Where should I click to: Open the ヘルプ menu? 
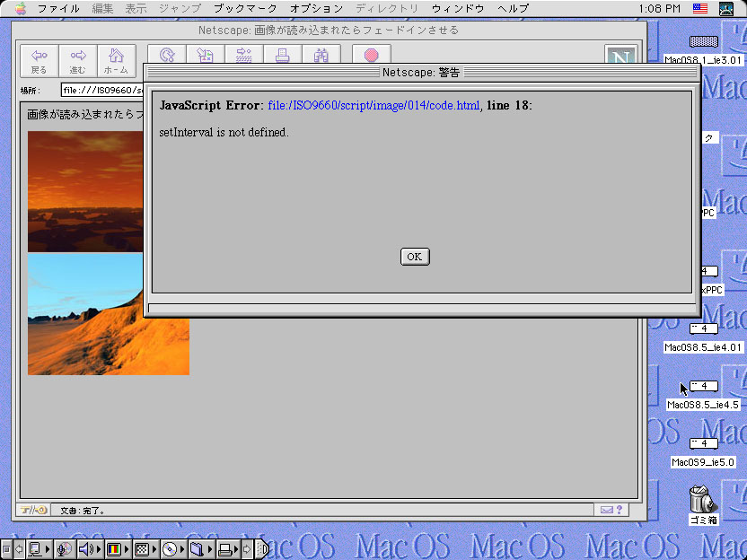[513, 9]
